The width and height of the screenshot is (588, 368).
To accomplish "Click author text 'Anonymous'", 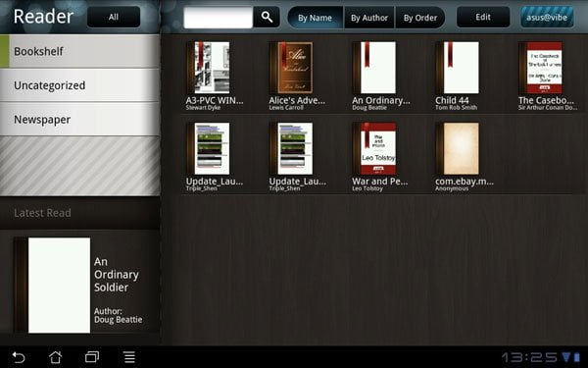I will coord(452,188).
